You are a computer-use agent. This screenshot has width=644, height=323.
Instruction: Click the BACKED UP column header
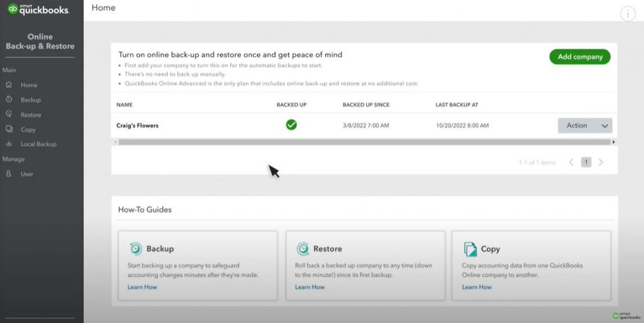[292, 105]
